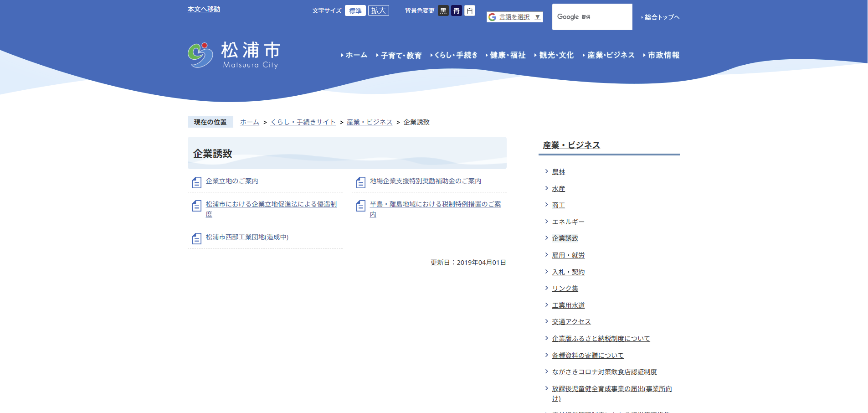Open 地場企業支援特別奨励補助金のご案内 link
The width and height of the screenshot is (868, 413).
click(426, 181)
